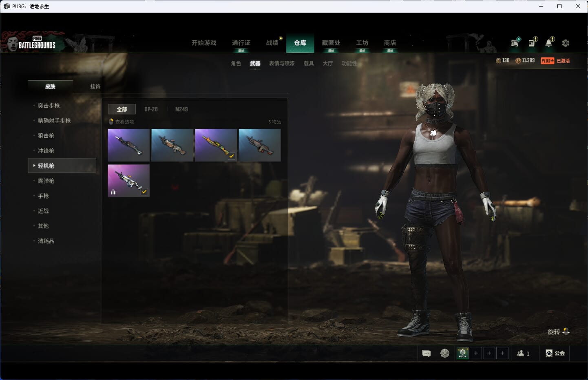The height and width of the screenshot is (380, 588).
Task: Click the PLUS+ activated badge
Action: pos(555,61)
